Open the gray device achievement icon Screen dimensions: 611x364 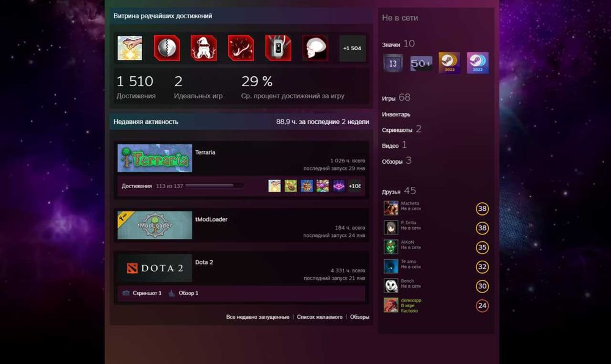(x=278, y=48)
